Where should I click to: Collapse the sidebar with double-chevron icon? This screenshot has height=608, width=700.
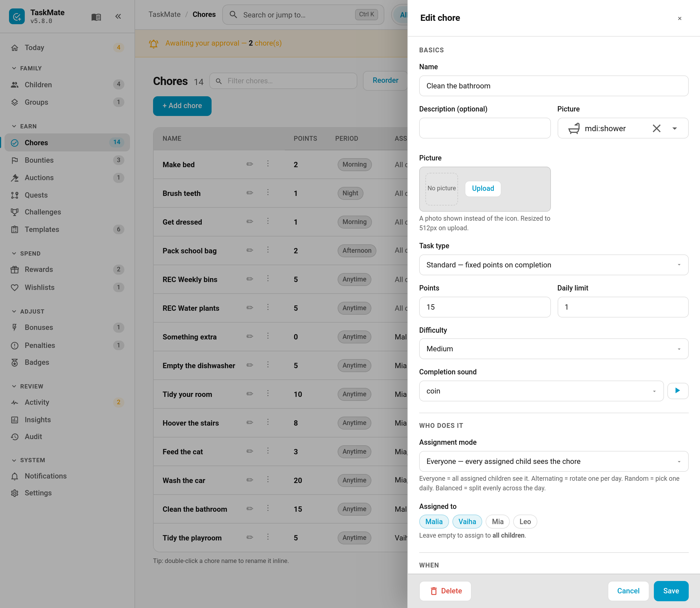[118, 16]
